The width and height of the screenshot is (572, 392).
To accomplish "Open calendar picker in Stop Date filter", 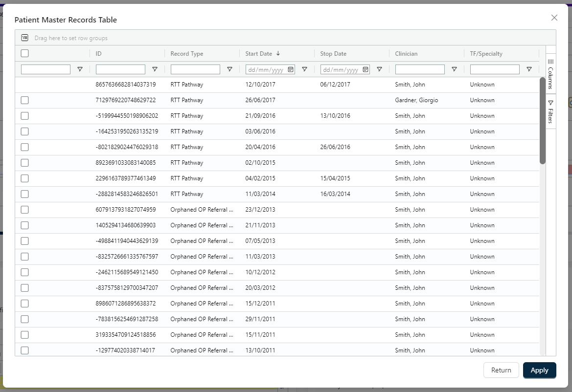I will click(x=366, y=69).
